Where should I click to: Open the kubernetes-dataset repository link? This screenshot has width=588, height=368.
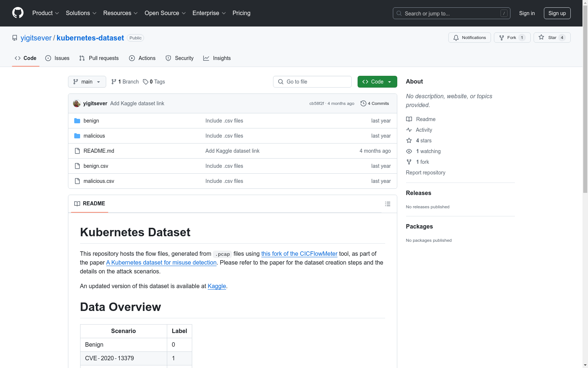[90, 38]
